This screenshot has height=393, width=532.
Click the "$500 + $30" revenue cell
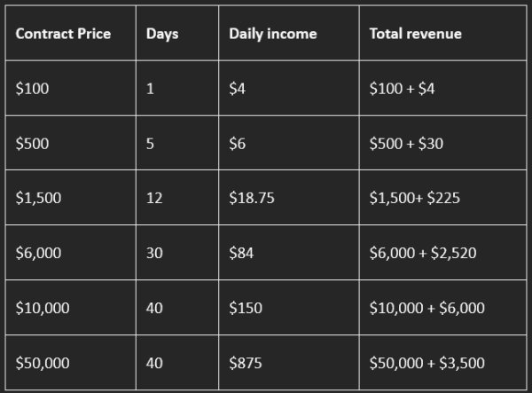coord(406,144)
